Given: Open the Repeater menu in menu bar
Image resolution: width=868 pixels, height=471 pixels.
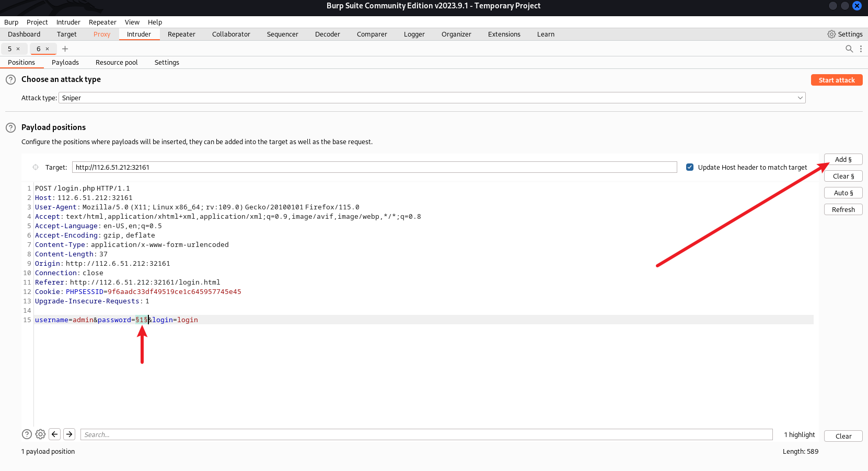Looking at the screenshot, I should click(102, 22).
